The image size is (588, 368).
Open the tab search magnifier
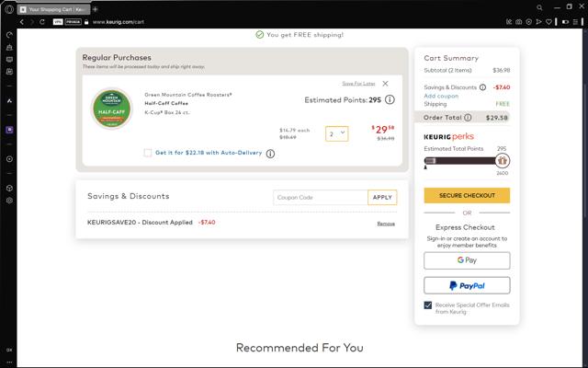pos(539,7)
